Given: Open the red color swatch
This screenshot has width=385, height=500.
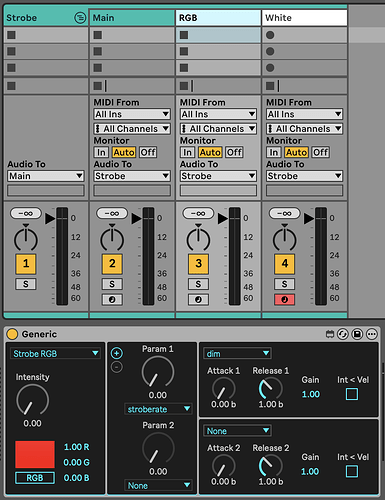Looking at the screenshot, I should coord(35,454).
